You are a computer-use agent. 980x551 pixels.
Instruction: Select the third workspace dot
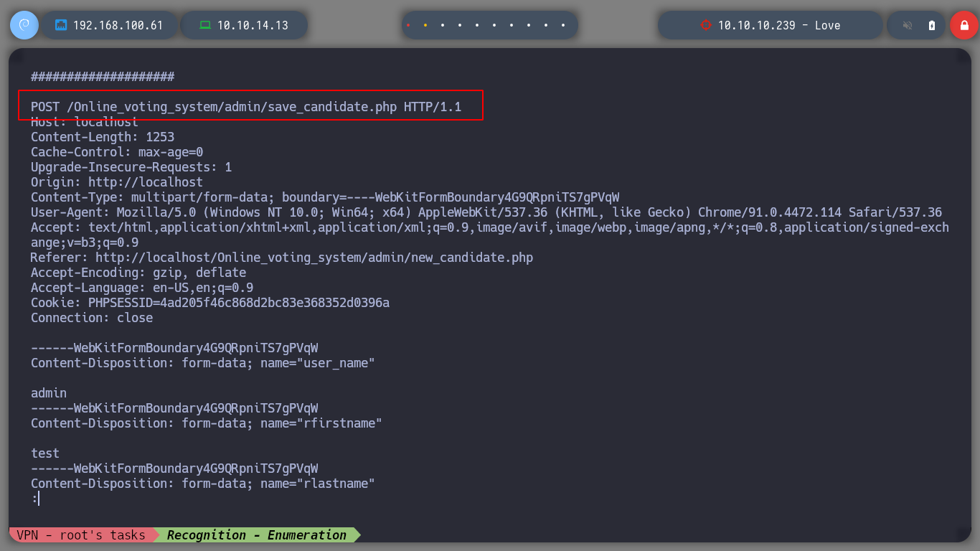tap(443, 25)
